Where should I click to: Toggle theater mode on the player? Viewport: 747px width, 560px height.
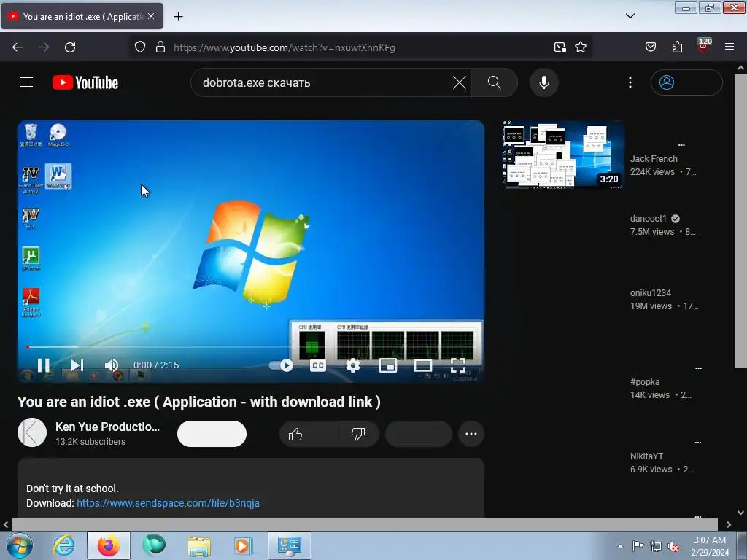click(x=423, y=365)
